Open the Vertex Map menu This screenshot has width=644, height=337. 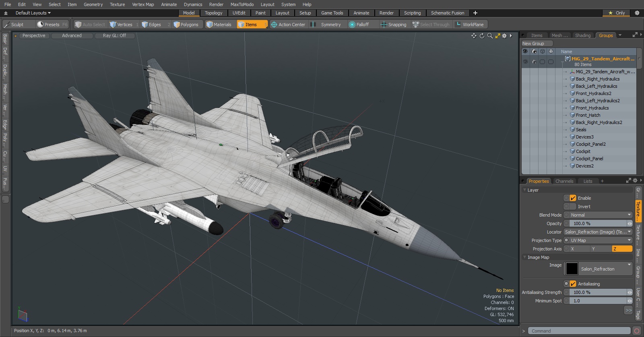click(x=143, y=4)
